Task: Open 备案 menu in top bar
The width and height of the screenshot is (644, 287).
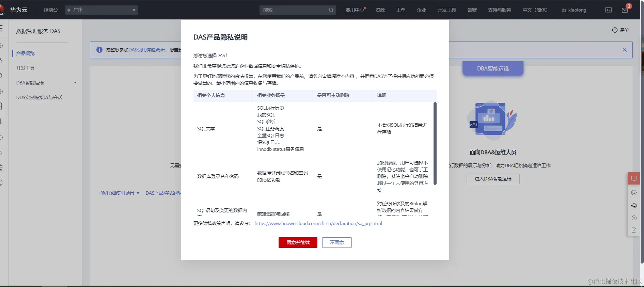Action: (x=472, y=10)
